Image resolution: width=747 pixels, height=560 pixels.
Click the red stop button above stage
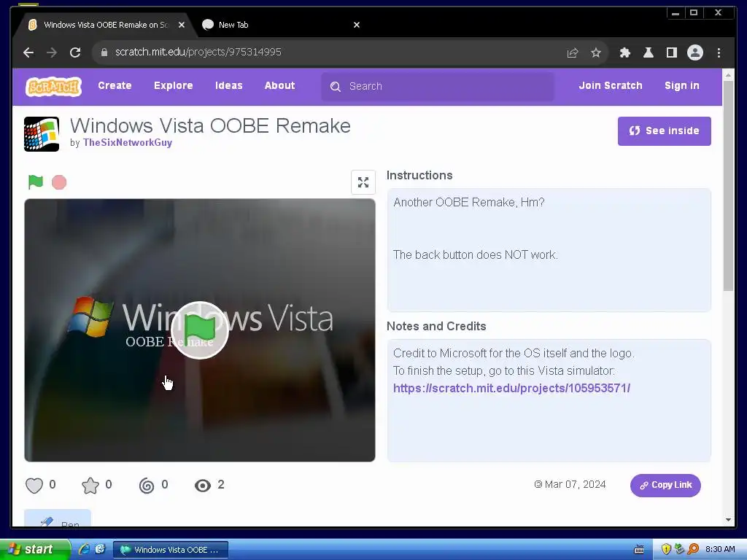(x=59, y=182)
